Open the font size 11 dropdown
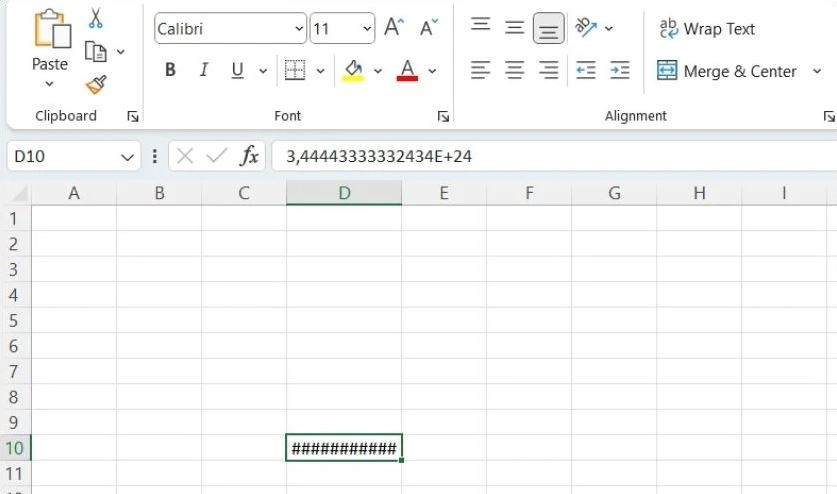The image size is (837, 494). [x=367, y=28]
